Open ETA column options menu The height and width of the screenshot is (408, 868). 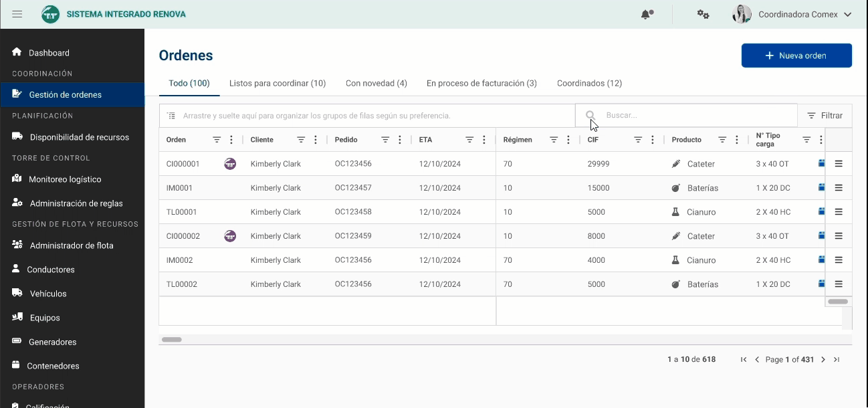(484, 140)
